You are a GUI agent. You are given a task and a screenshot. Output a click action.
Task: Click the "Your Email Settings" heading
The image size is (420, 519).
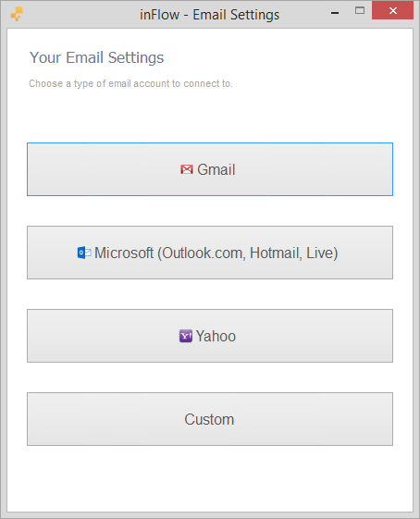pos(96,58)
